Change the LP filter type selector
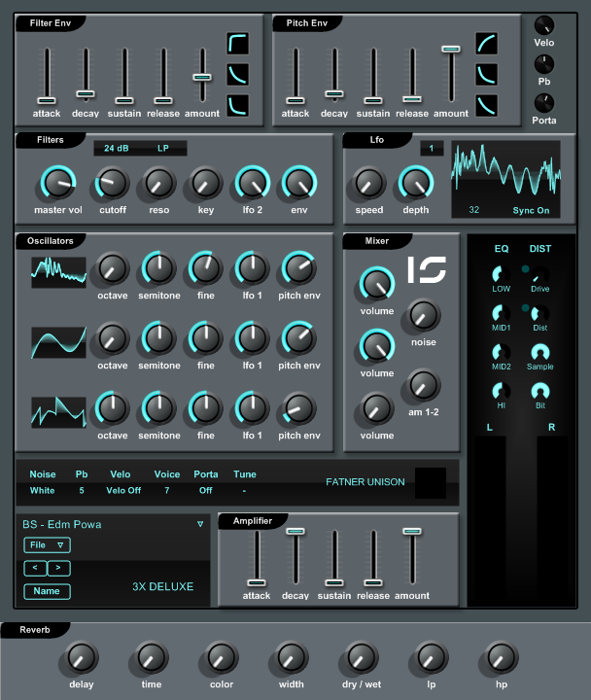The image size is (591, 700). pyautogui.click(x=163, y=148)
